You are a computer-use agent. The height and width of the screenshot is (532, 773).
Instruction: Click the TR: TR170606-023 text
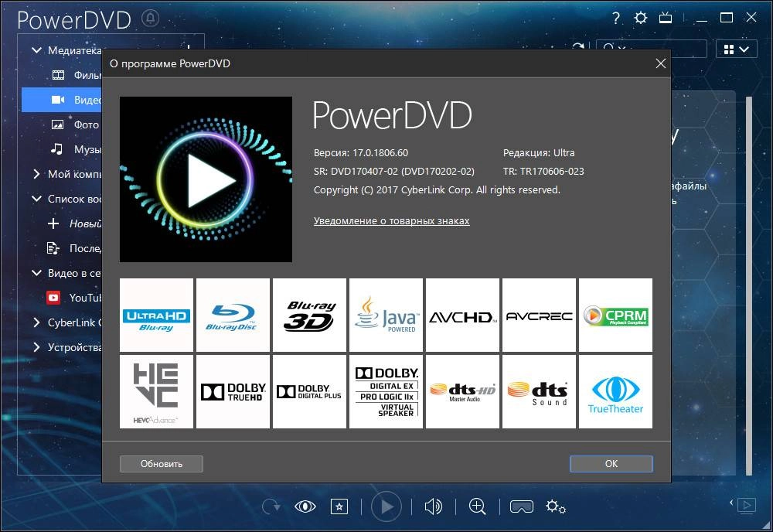tap(543, 172)
